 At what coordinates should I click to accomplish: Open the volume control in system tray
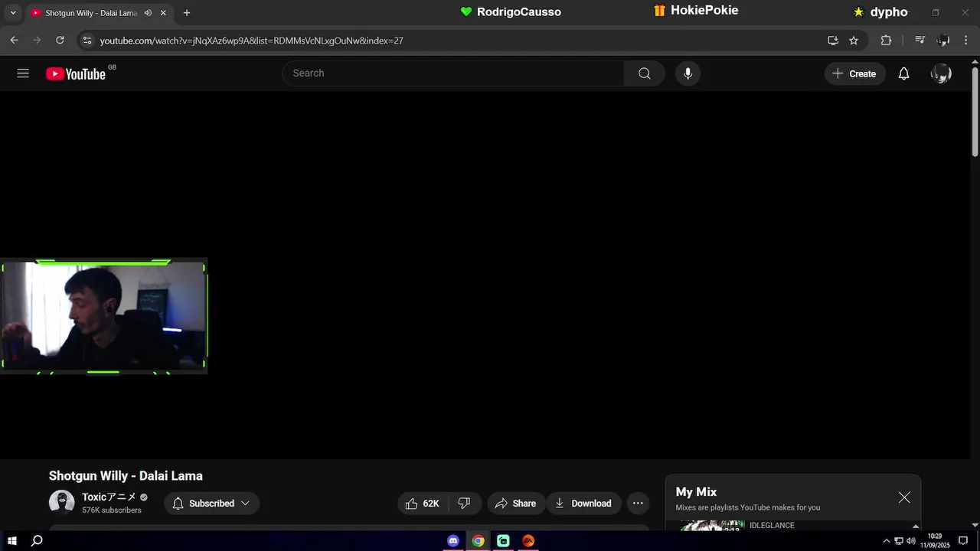click(911, 541)
